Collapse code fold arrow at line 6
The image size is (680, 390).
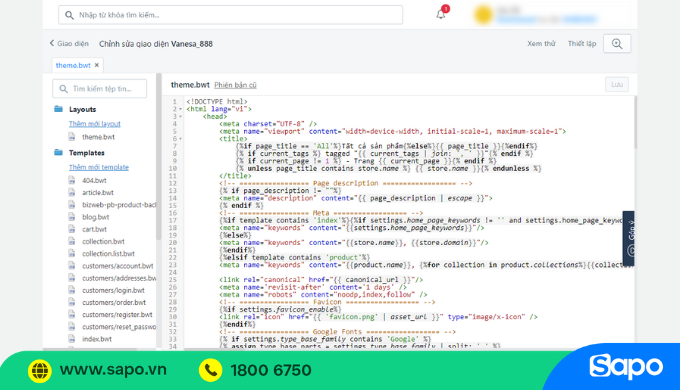(x=180, y=139)
